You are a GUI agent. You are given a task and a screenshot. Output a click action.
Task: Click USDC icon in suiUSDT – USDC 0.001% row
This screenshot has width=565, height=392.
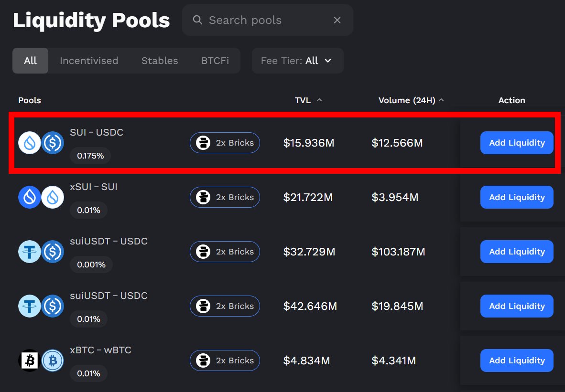[x=53, y=252]
